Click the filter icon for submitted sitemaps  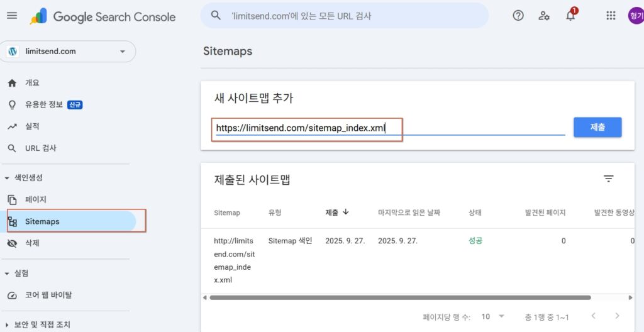[608, 179]
